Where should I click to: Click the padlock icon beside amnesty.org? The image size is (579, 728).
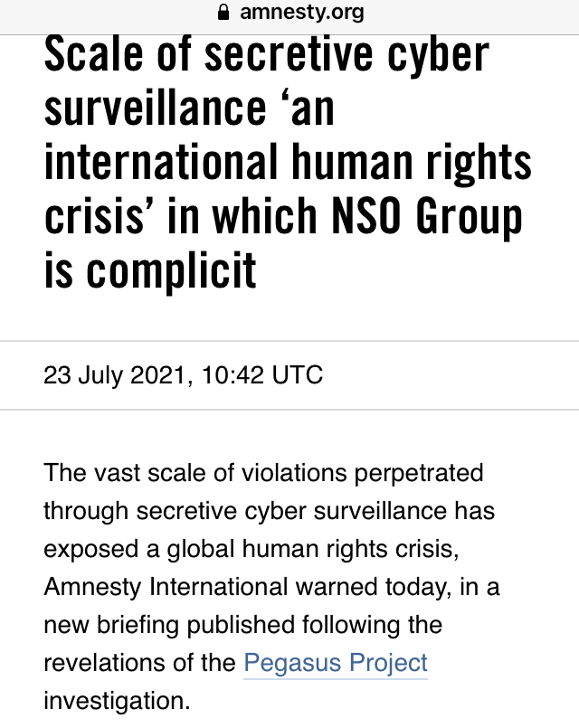click(223, 13)
